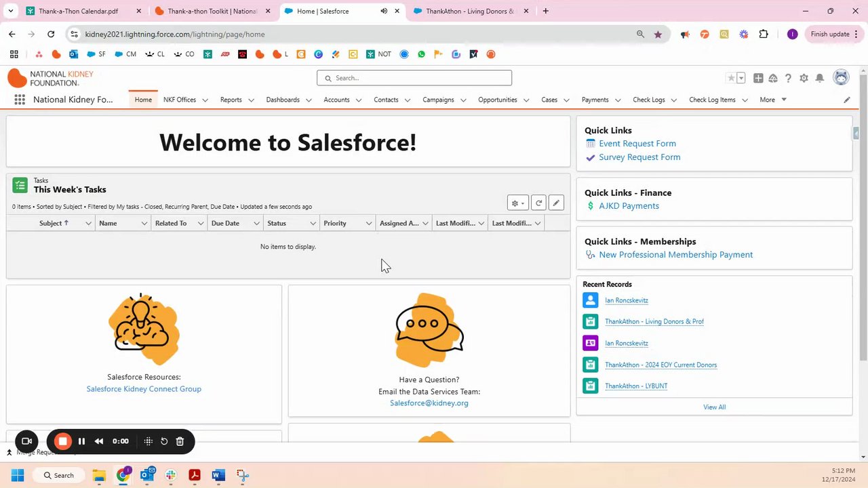Viewport: 868px width, 488px height.
Task: Open the Subject column actions chevron
Action: [x=88, y=223]
